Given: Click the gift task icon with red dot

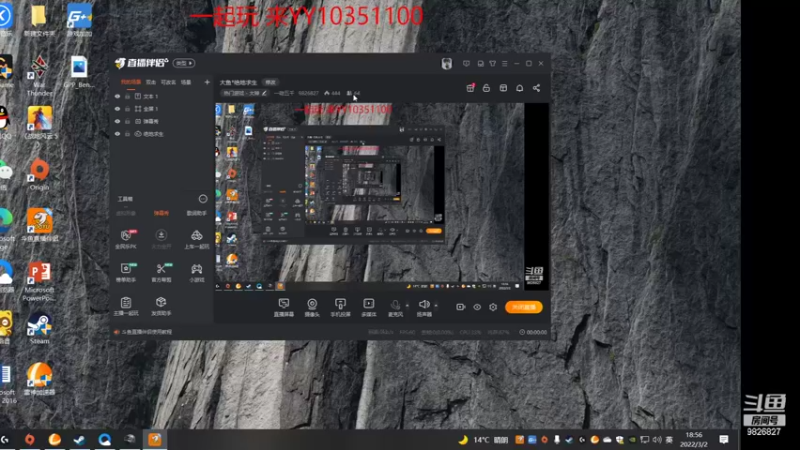Looking at the screenshot, I should click(x=470, y=88).
